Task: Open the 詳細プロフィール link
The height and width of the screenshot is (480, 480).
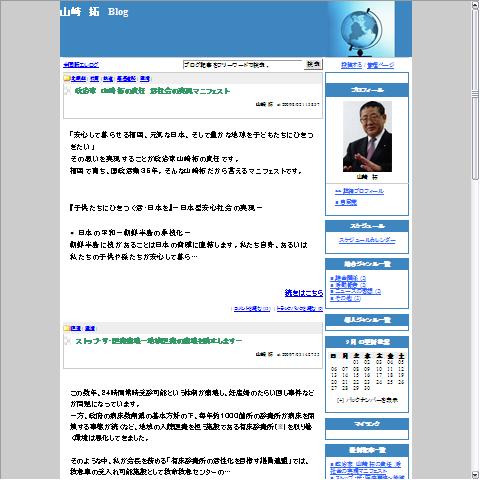Action: pos(359,191)
